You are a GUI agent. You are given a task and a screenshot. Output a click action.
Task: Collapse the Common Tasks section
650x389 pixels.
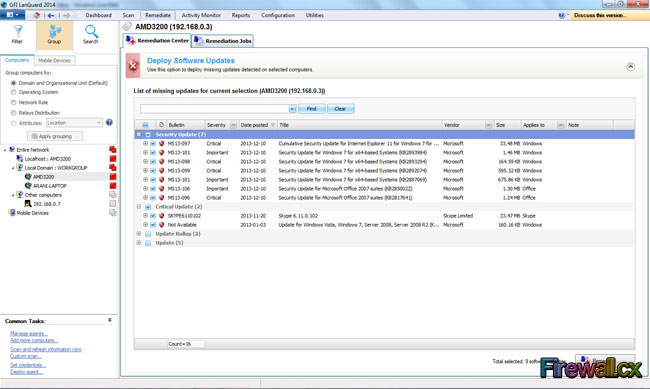tap(110, 320)
